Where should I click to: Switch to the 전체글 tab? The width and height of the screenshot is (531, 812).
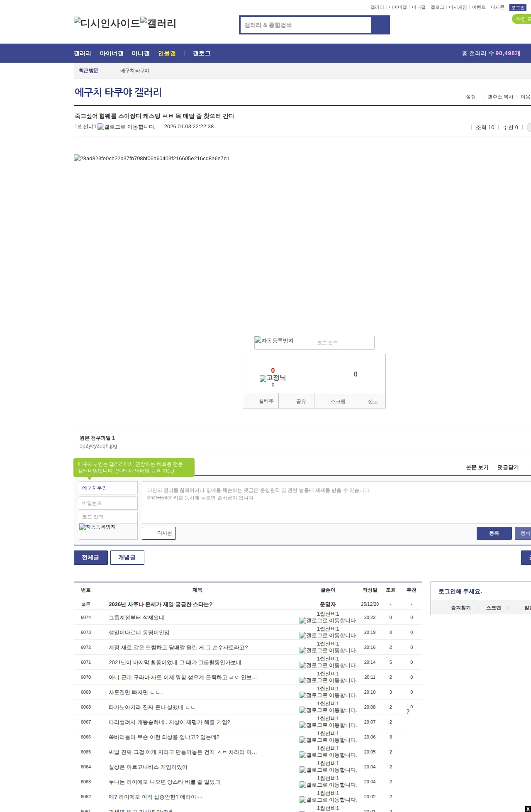coord(90,558)
